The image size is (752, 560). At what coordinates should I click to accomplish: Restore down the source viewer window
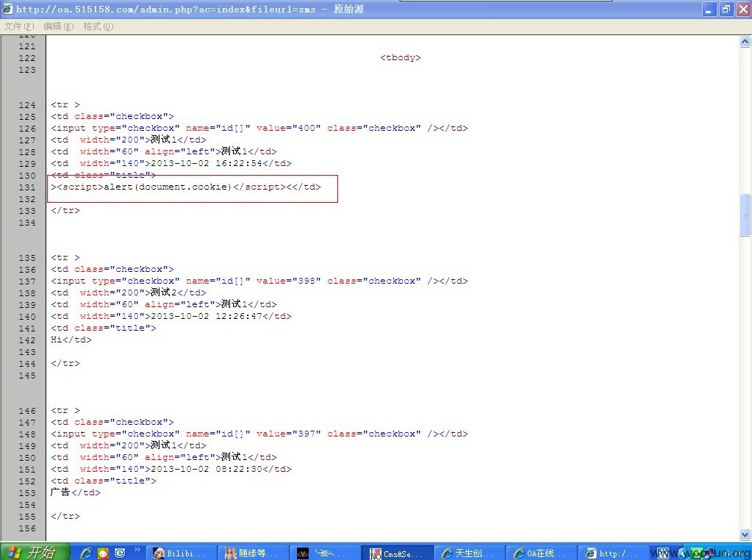coord(726,9)
